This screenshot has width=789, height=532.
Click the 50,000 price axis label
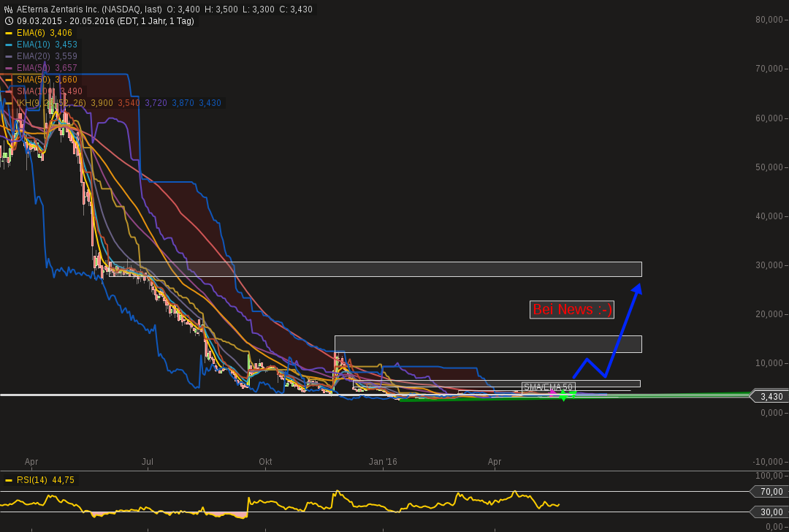pyautogui.click(x=769, y=167)
